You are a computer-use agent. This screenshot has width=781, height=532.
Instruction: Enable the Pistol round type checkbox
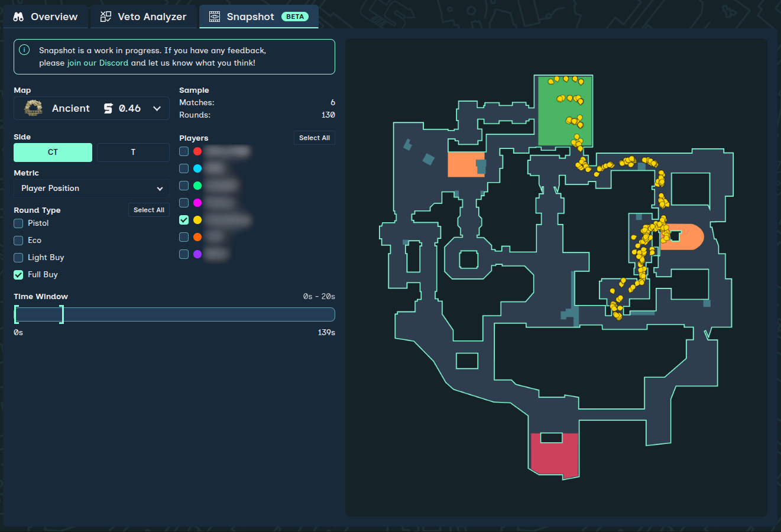coord(19,223)
